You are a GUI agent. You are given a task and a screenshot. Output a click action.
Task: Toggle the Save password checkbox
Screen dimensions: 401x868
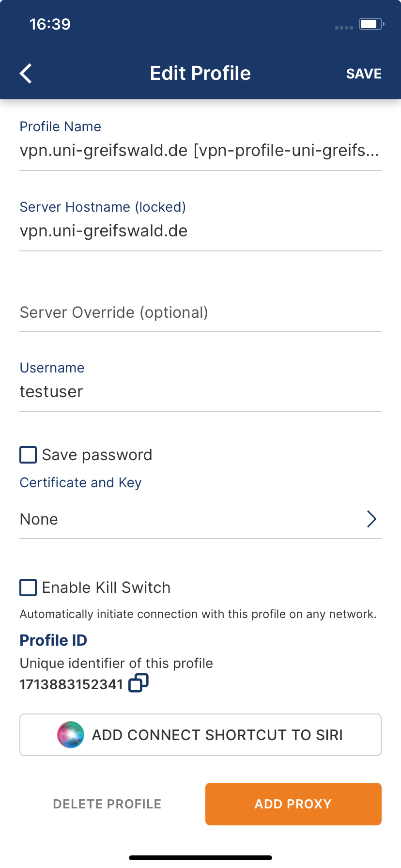coord(28,455)
